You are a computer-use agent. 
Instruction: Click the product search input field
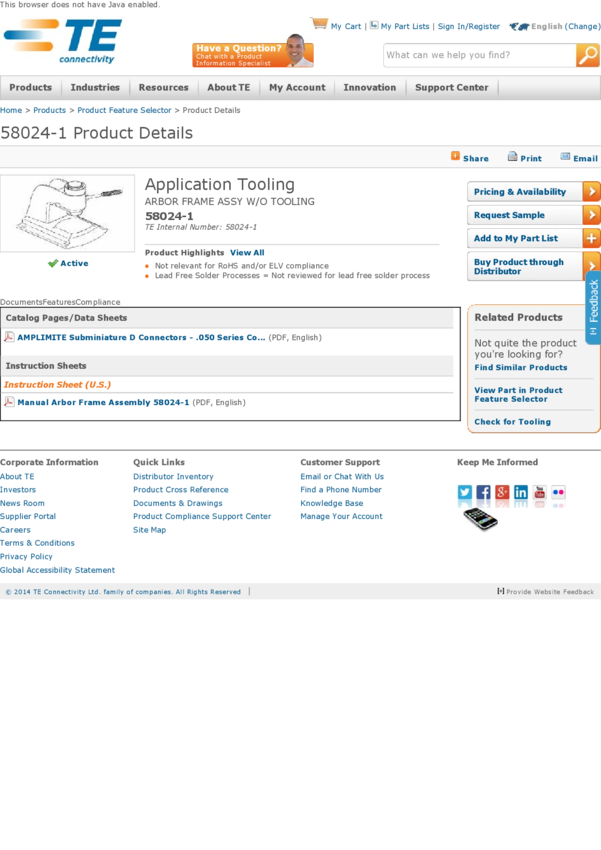pos(480,55)
